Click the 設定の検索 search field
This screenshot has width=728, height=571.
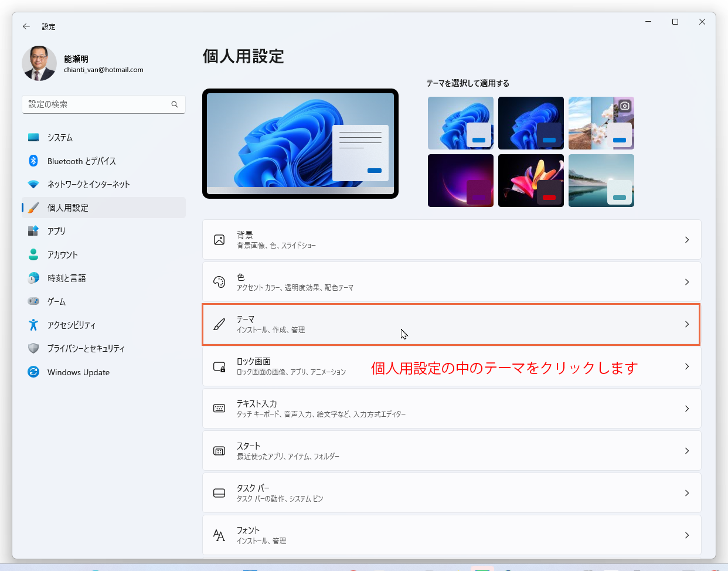pos(104,104)
